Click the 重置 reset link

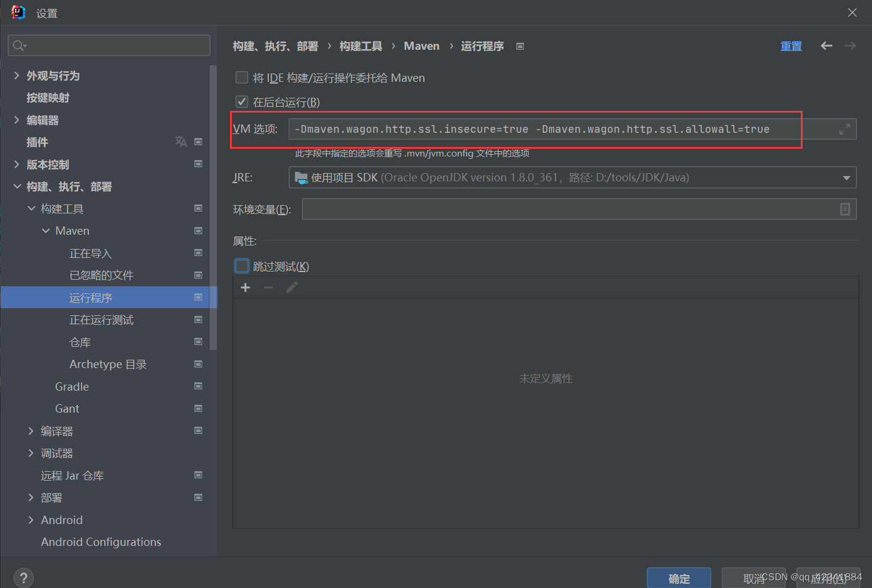point(791,46)
